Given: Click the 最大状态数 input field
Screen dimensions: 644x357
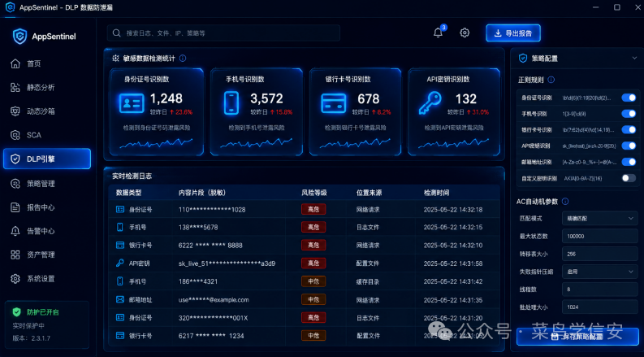Looking at the screenshot, I should 599,236.
